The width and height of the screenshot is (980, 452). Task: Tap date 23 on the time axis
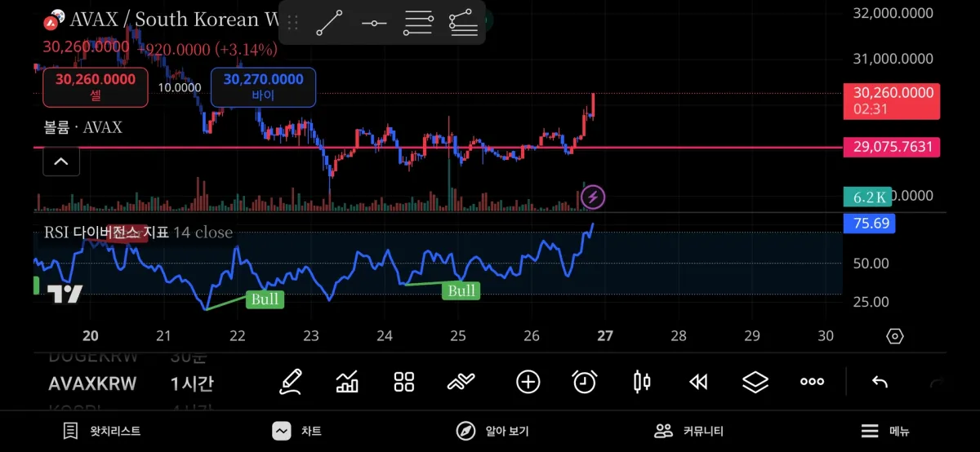(311, 336)
